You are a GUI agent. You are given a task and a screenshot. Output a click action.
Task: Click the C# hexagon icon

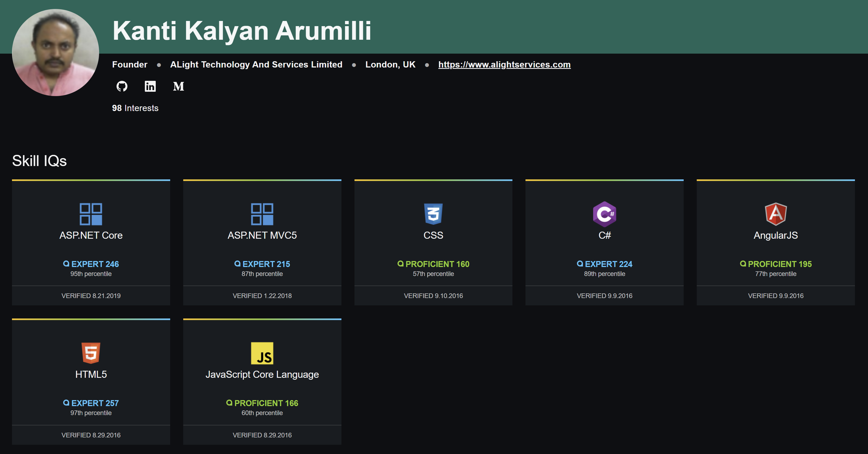604,214
